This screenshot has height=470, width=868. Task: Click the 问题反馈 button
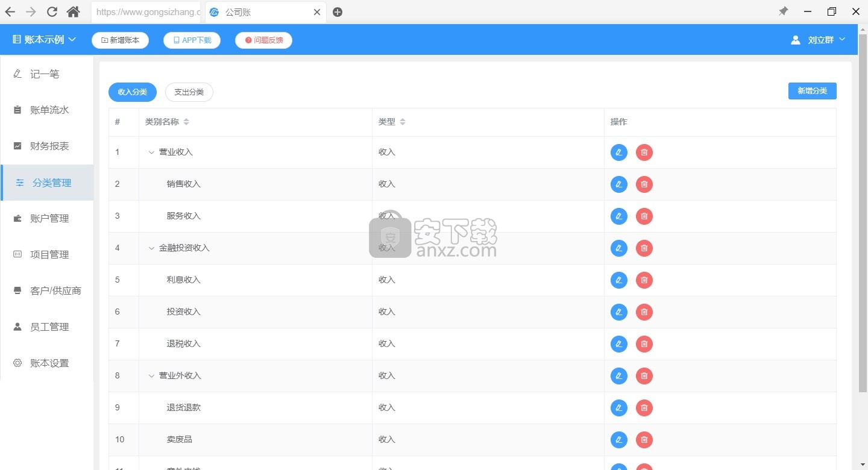(x=263, y=40)
